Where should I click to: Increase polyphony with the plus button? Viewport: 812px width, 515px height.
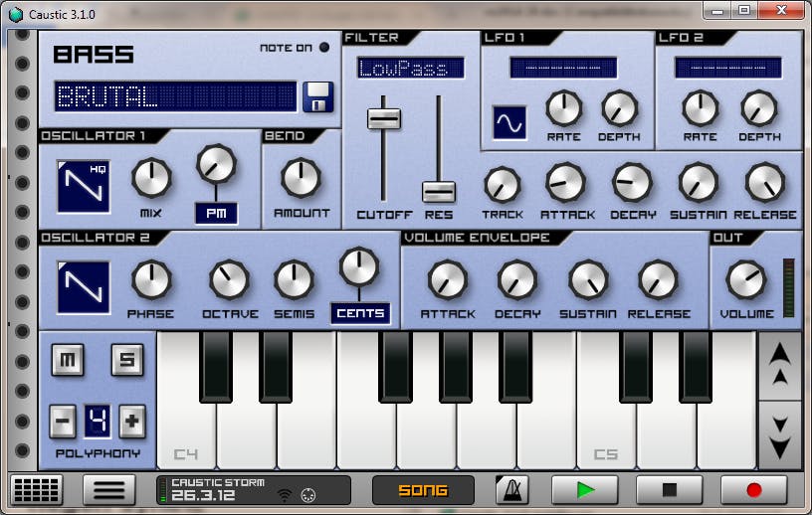pos(132,422)
